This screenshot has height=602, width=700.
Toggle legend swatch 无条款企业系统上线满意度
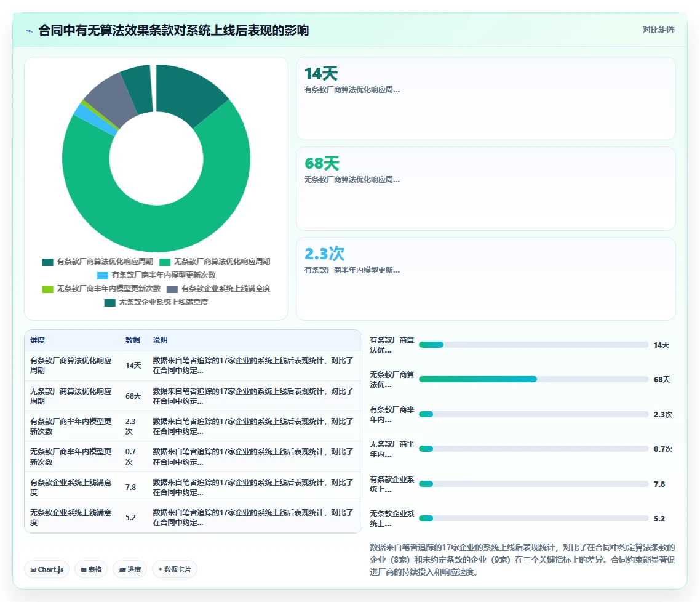[110, 303]
